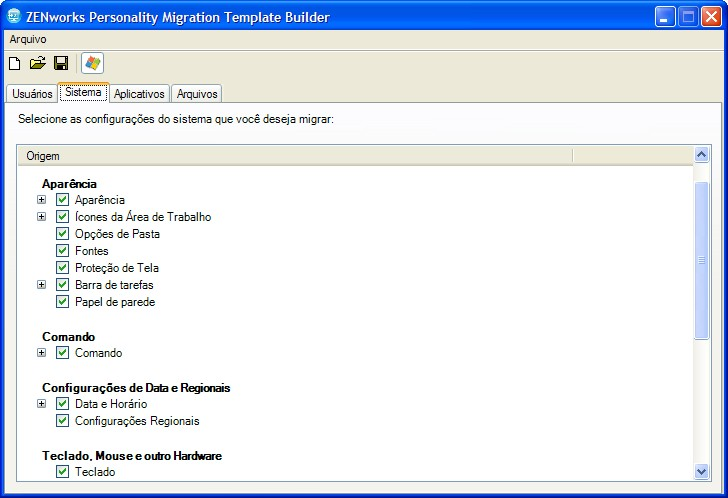Viewport: 728px width, 498px height.
Task: Toggle the Comando item checkbox
Action: tap(62, 353)
